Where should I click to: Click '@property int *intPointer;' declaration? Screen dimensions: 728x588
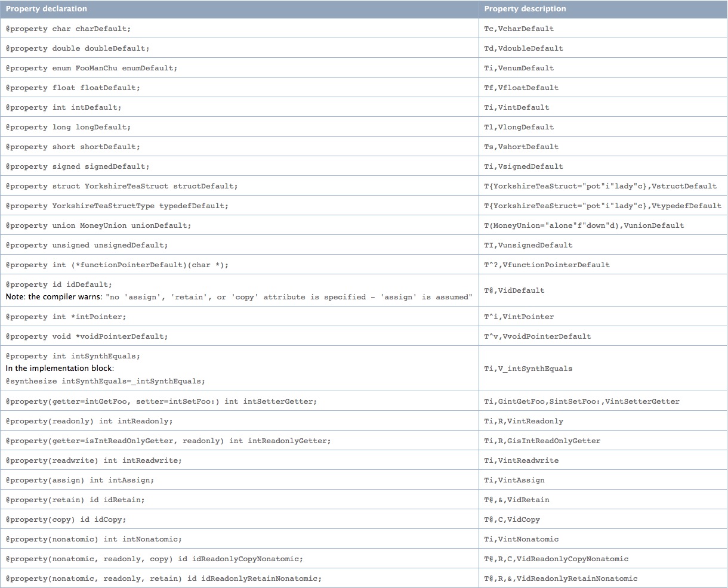[66, 317]
